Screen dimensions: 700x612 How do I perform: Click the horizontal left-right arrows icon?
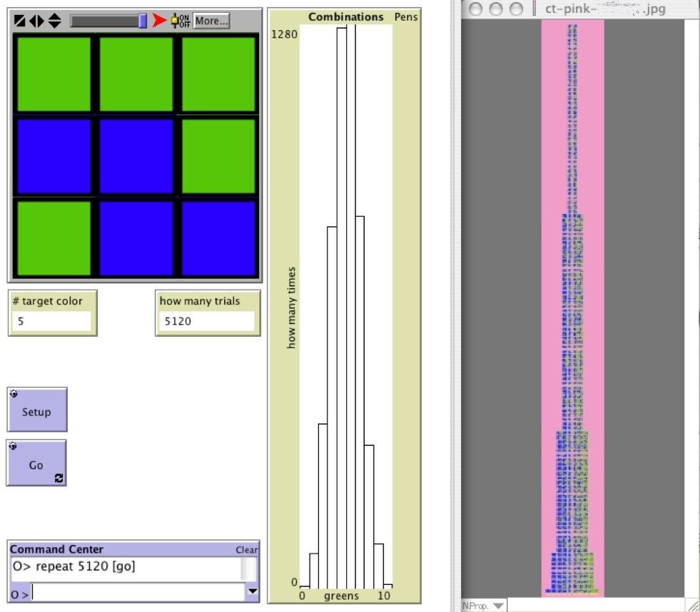tap(36, 21)
